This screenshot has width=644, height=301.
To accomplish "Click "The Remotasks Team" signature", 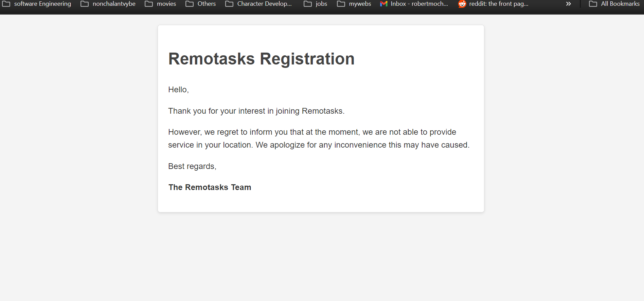I will point(210,187).
